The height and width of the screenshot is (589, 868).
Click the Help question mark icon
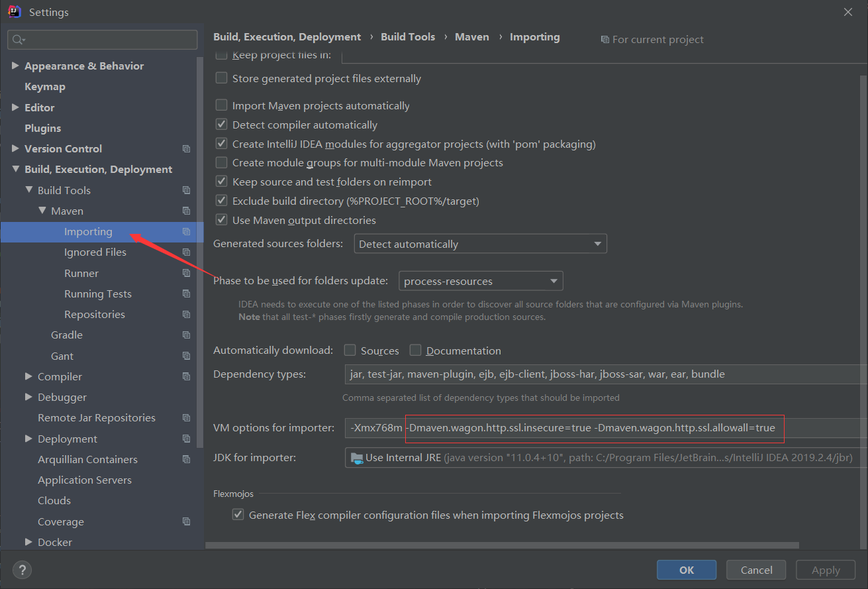click(22, 570)
